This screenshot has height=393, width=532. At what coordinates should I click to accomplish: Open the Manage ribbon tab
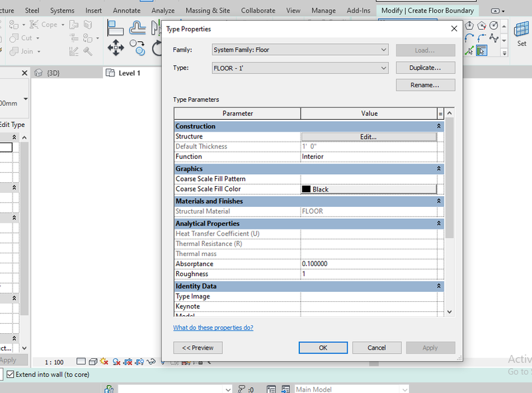(x=323, y=11)
